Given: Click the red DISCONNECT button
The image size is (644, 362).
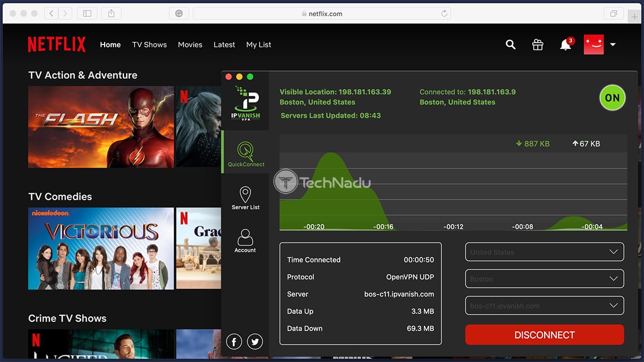Looking at the screenshot, I should pyautogui.click(x=544, y=335).
